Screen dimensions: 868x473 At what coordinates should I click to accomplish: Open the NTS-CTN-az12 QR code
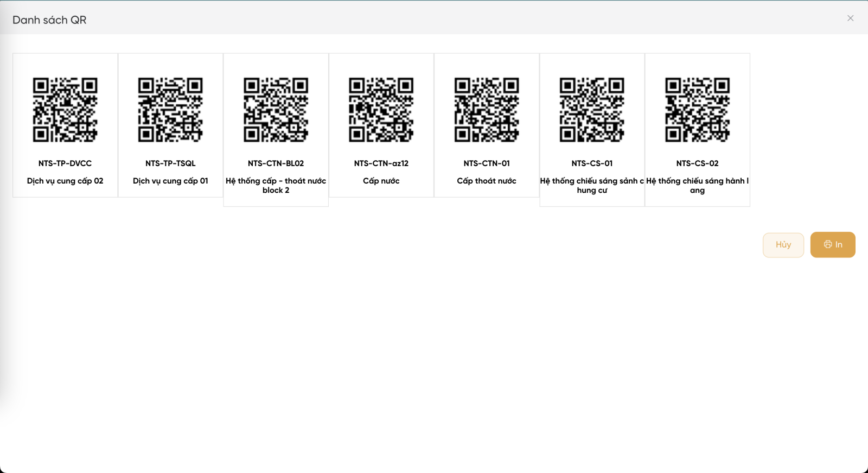click(381, 109)
